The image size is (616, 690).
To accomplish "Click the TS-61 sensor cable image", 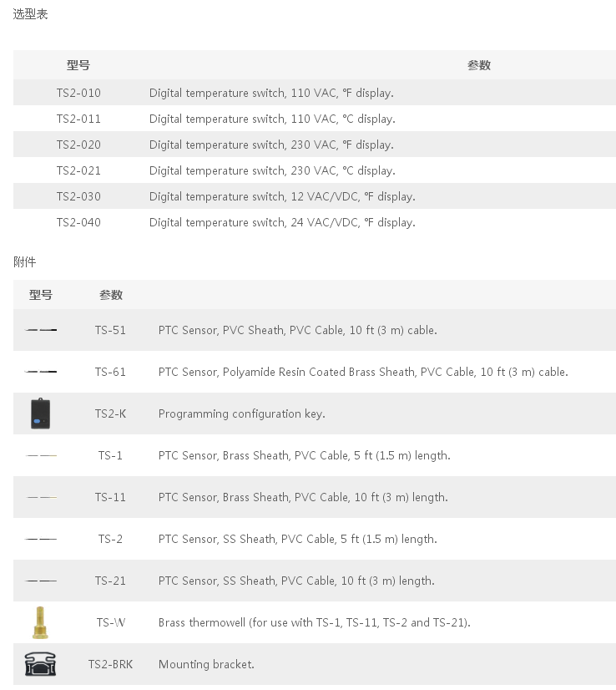I will [41, 372].
